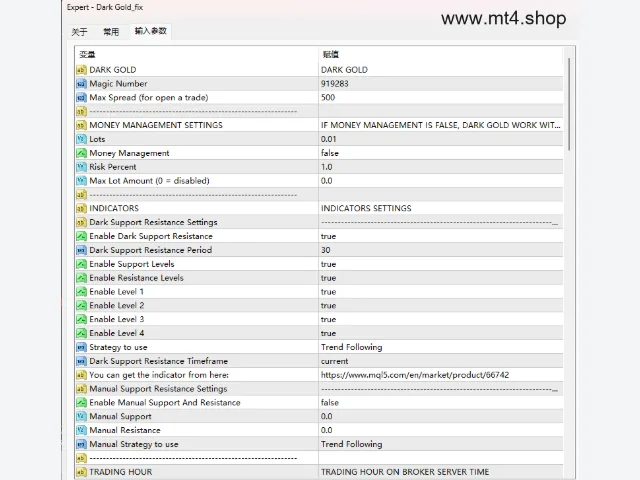Click the icon beside Manual Support

[81, 417]
